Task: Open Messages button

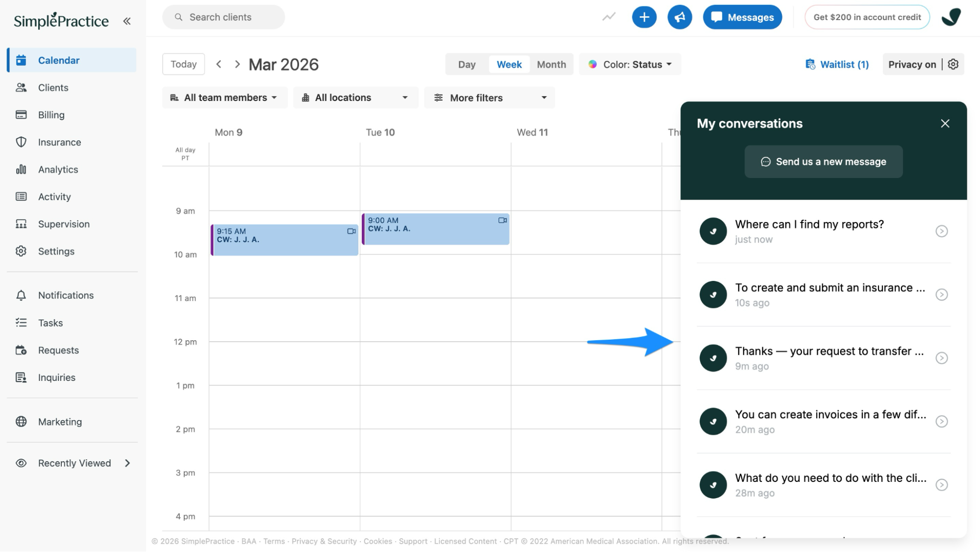Action: click(742, 17)
